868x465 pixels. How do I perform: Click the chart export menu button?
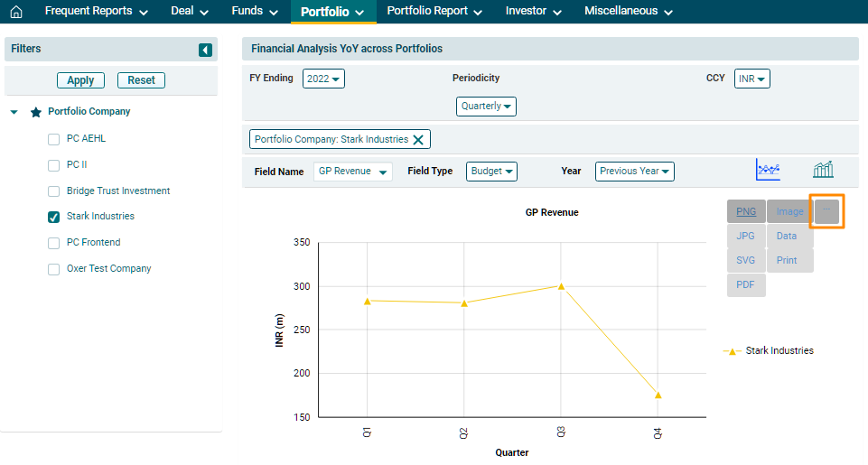click(x=826, y=211)
